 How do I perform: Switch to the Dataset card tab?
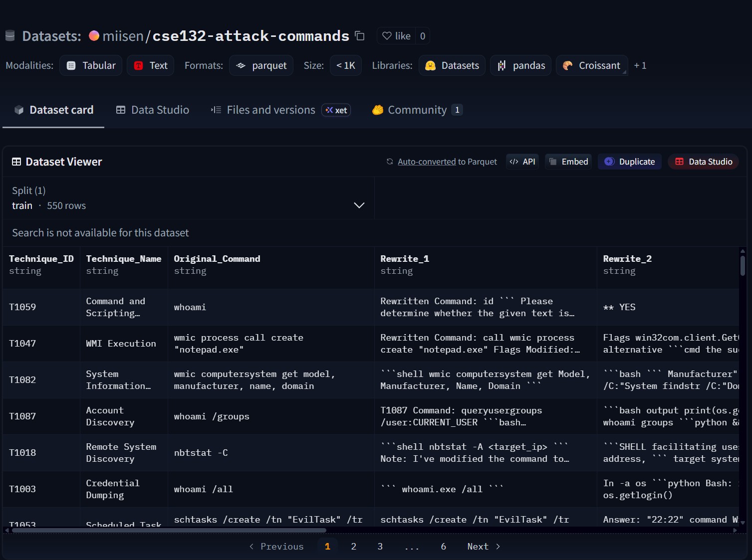coord(53,110)
